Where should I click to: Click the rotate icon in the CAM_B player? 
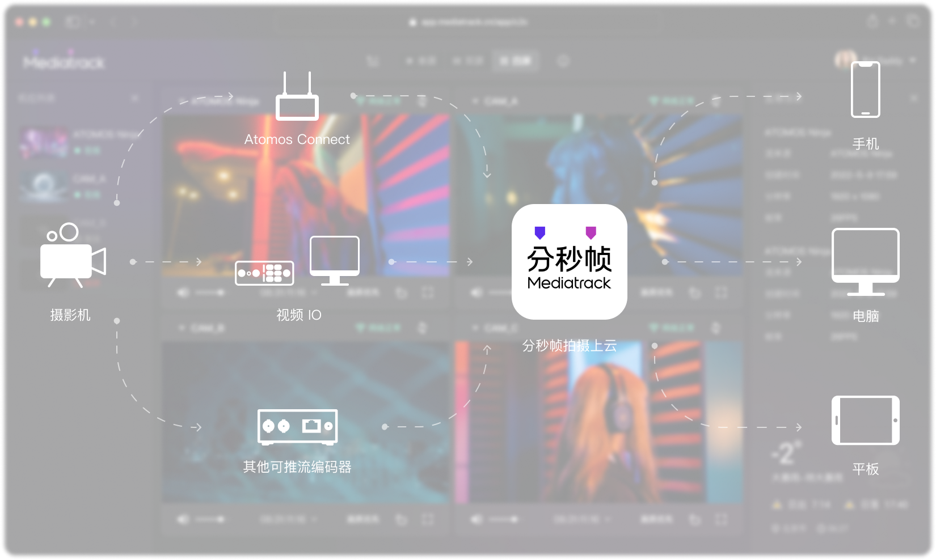(x=402, y=519)
